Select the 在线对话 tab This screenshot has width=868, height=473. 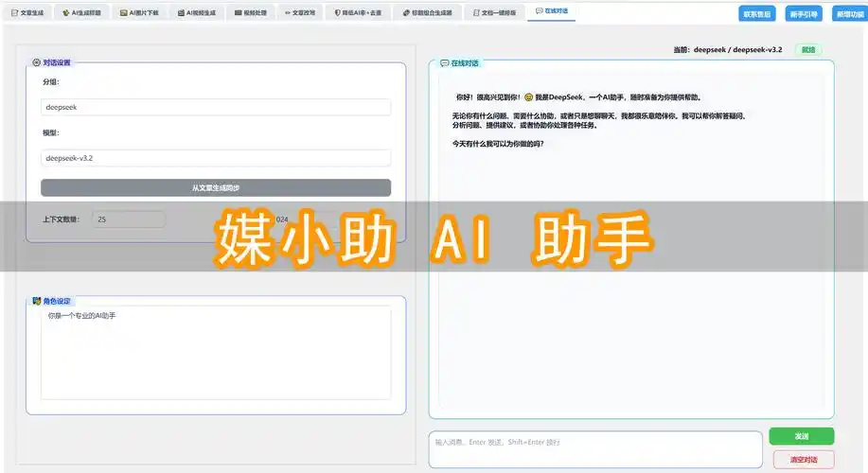(x=551, y=11)
